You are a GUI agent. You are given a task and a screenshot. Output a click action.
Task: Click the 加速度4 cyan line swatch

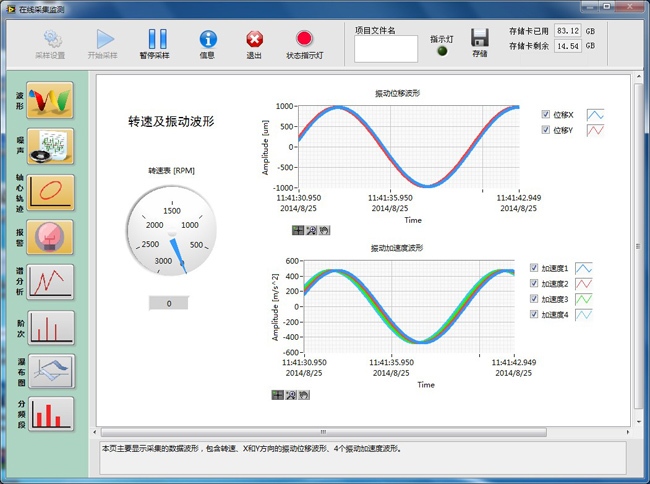point(584,315)
